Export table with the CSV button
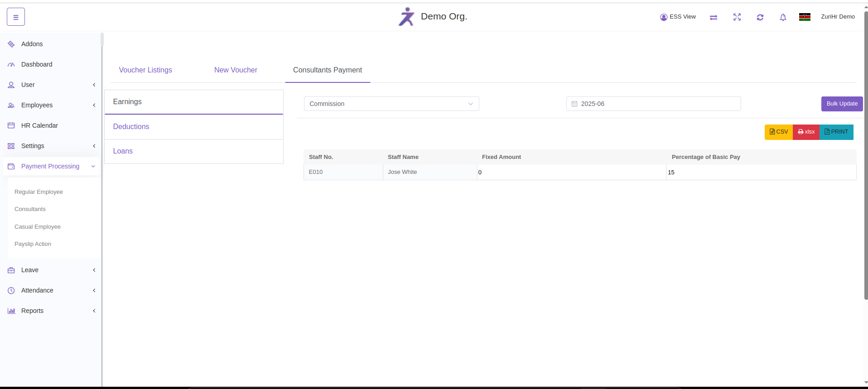868x389 pixels. [x=778, y=132]
